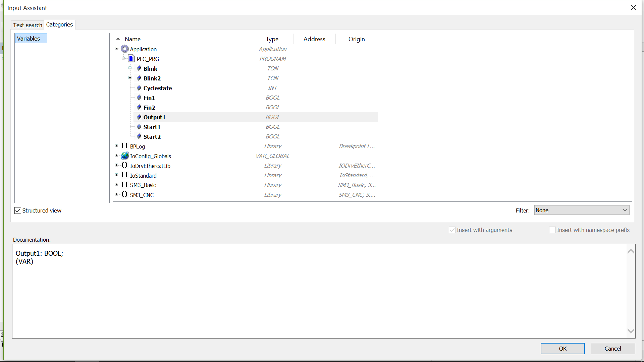The height and width of the screenshot is (362, 644).
Task: Click the BPLog library braces icon
Action: tap(124, 146)
